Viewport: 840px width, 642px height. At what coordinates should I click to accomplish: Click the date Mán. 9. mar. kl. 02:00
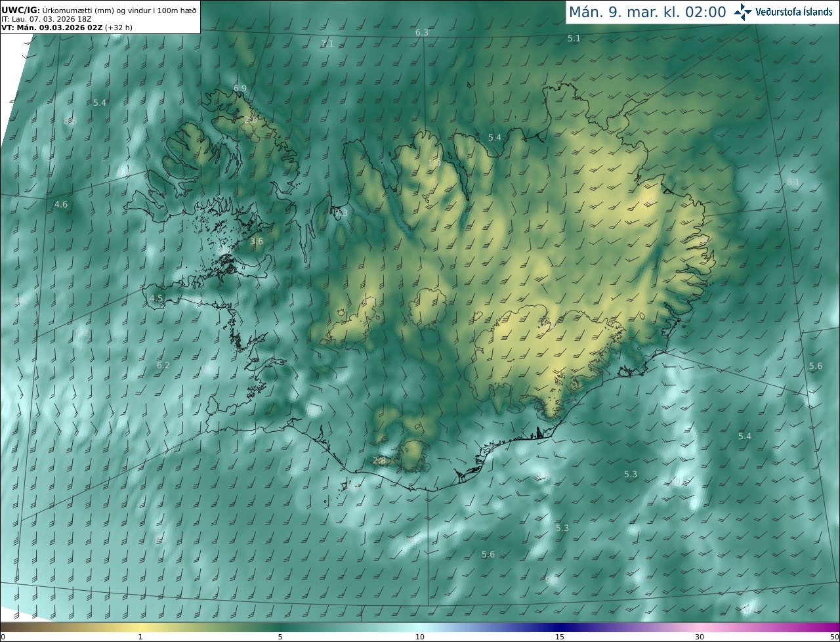coord(647,12)
